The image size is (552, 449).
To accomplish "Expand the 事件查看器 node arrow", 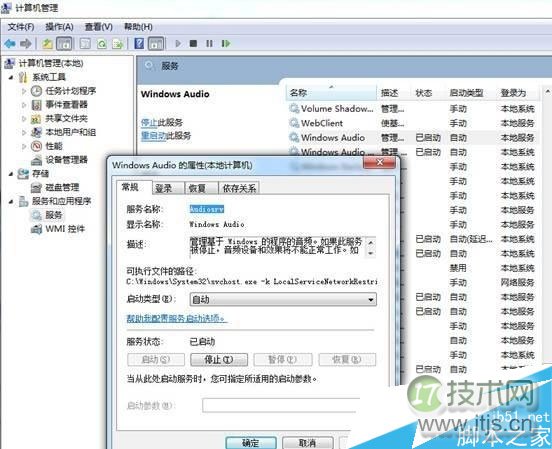I will (x=24, y=105).
